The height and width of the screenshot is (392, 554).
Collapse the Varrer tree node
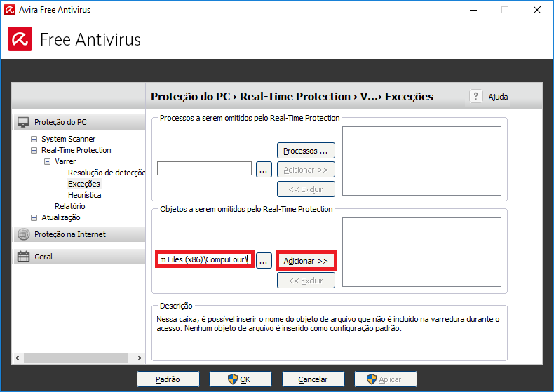tap(48, 161)
